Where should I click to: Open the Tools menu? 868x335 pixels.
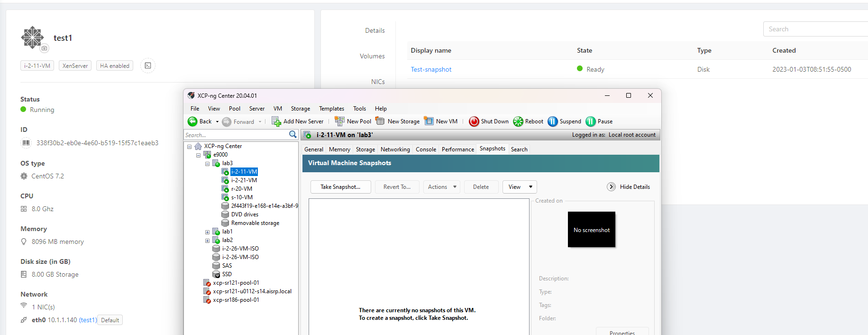pos(359,109)
